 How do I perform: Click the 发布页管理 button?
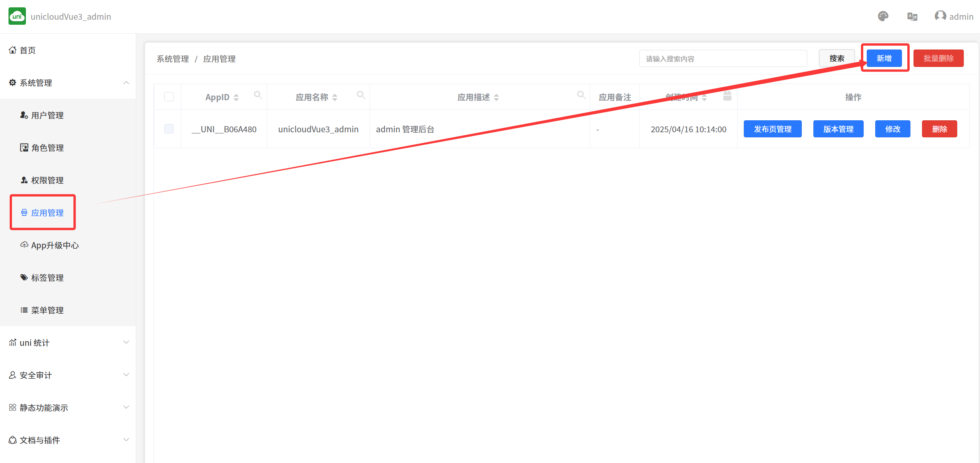coord(772,129)
